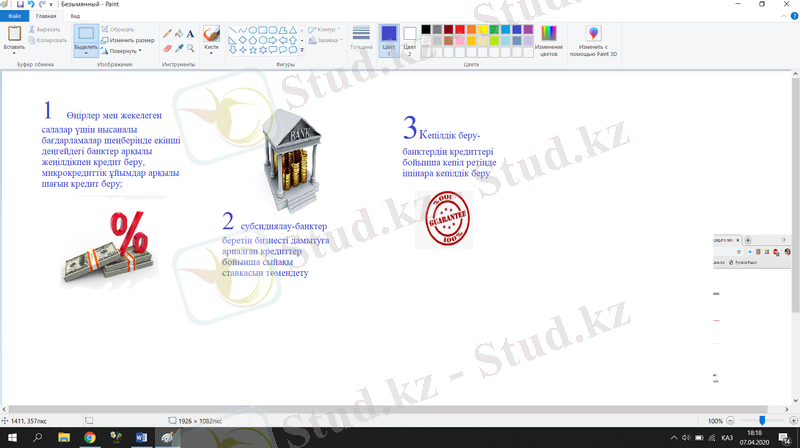Choose the Right triangle shape
Screen dimensions: 800x448
233,40
